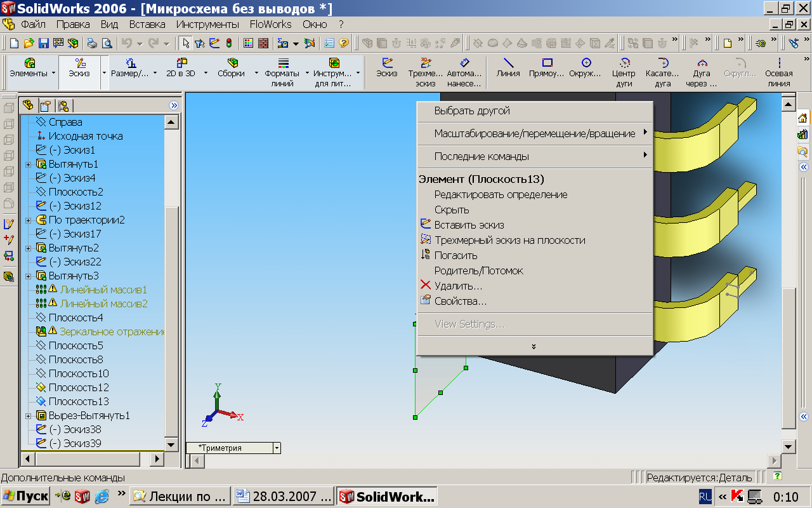Screen dimensions: 812x508
Task: Open the dropdown arrow next to Размер/...
Action: pos(155,73)
